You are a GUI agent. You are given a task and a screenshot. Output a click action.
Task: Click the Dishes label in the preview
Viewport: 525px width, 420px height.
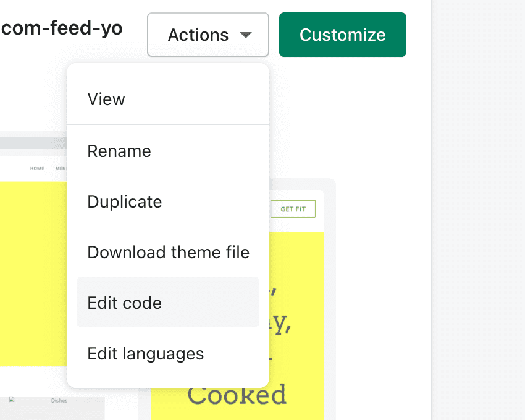[x=59, y=401]
